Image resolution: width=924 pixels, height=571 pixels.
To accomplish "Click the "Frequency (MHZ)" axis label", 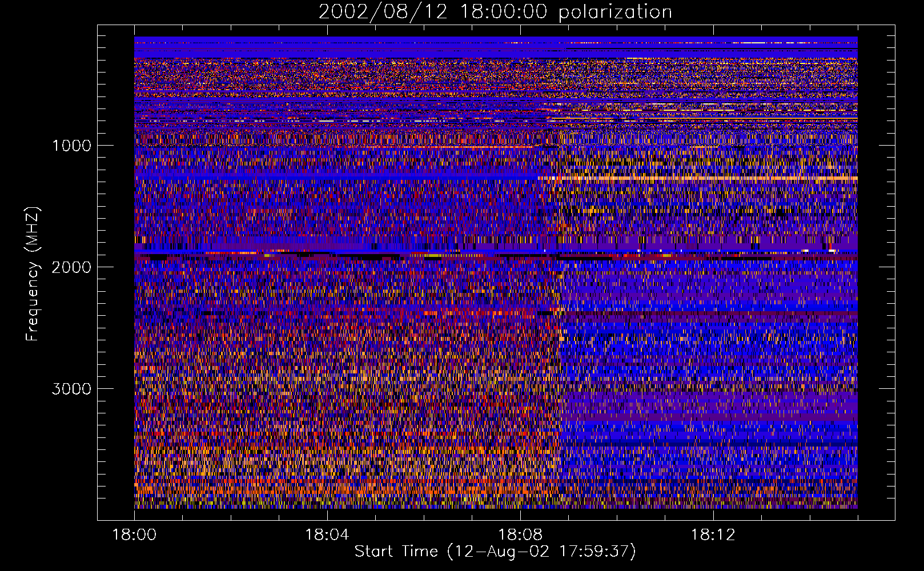I will [33, 274].
